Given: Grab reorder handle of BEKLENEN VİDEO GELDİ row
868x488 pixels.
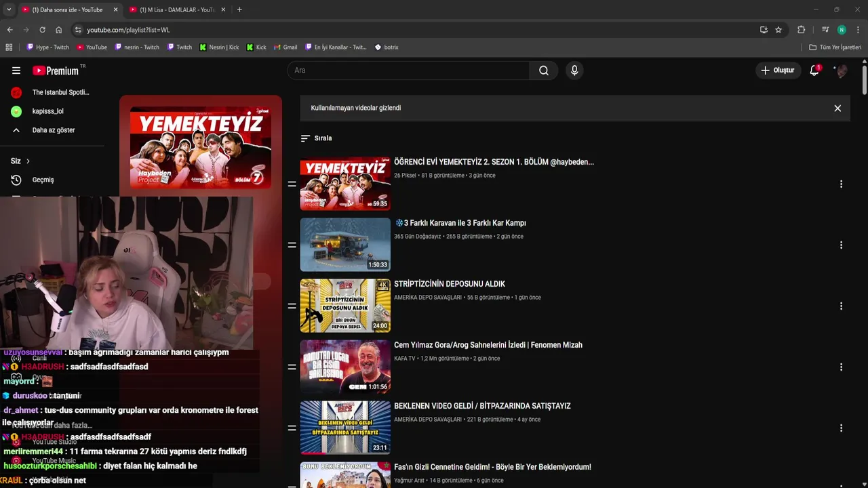Looking at the screenshot, I should point(292,428).
